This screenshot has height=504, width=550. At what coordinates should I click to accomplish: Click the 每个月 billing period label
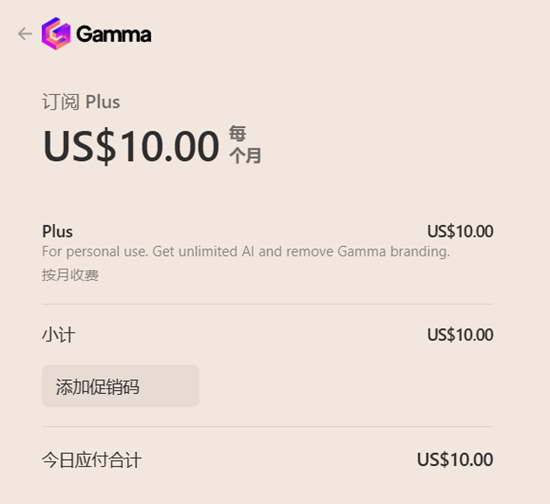pyautogui.click(x=245, y=145)
